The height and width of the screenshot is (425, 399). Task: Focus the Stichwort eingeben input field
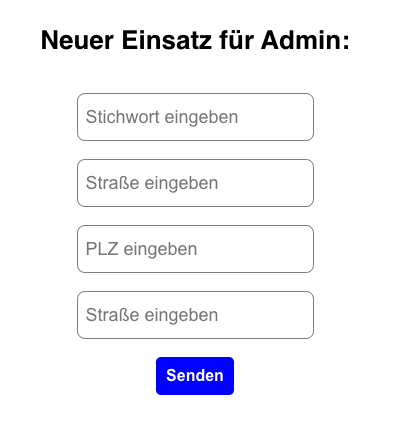click(x=195, y=117)
